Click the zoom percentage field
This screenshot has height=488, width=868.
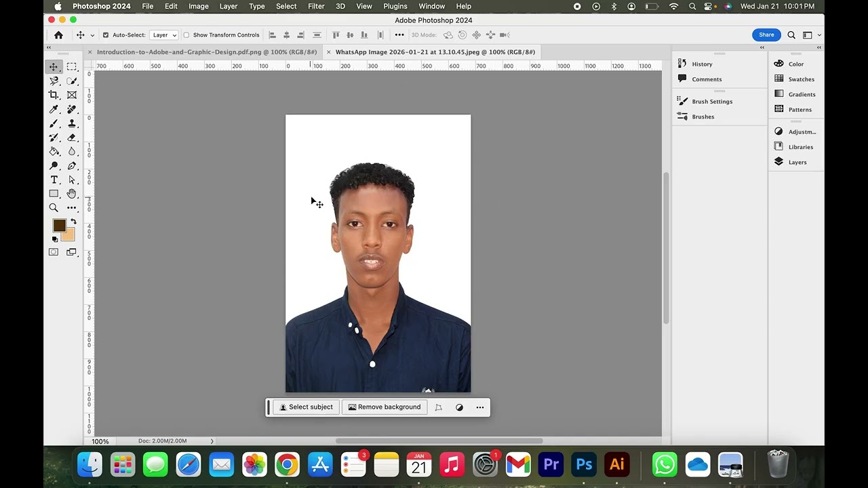pyautogui.click(x=100, y=441)
